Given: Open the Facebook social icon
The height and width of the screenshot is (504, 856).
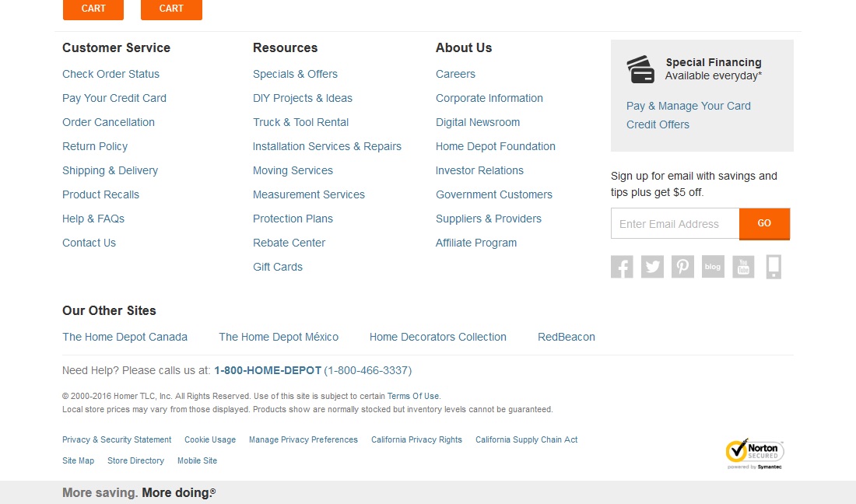Looking at the screenshot, I should [622, 267].
